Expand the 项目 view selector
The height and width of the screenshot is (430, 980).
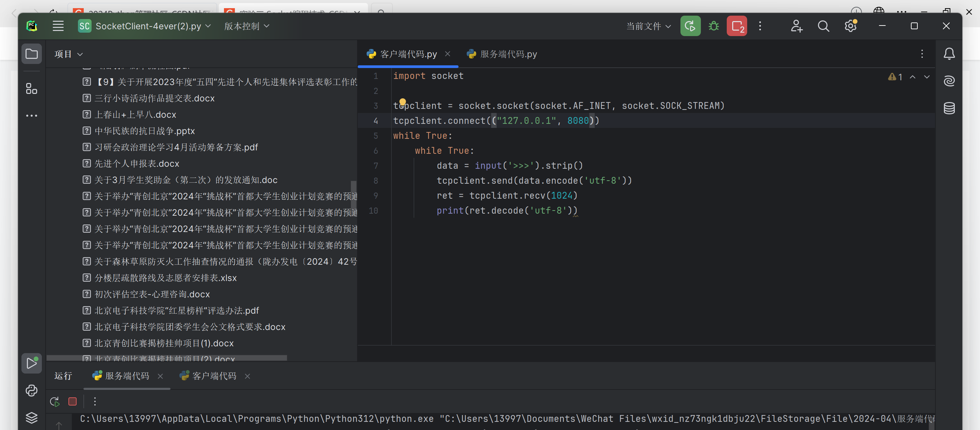coord(68,54)
